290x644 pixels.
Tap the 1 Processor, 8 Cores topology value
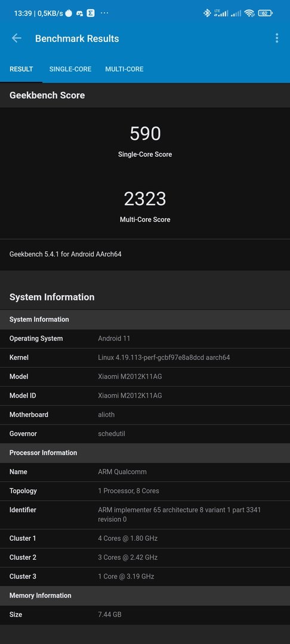tap(128, 491)
